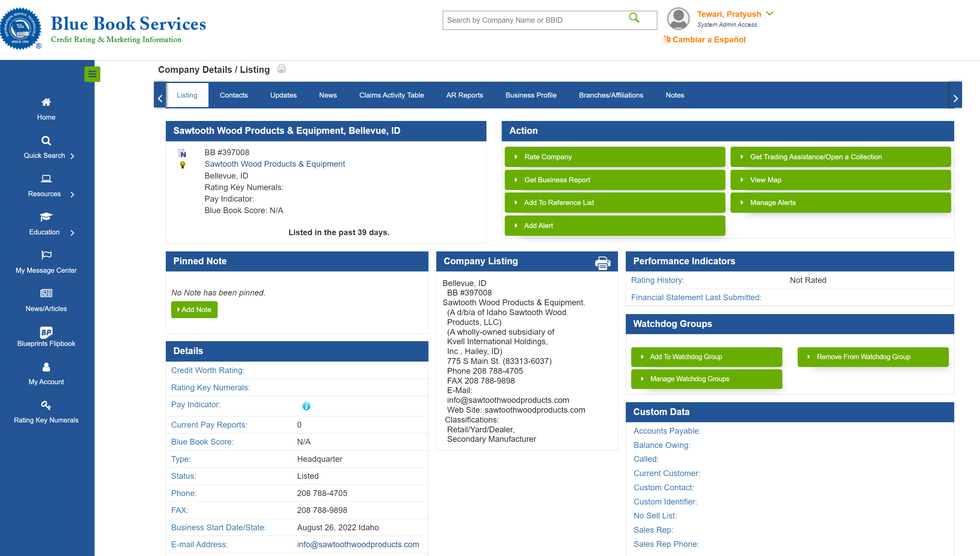Click Remove From Watchdog Group button

point(873,357)
